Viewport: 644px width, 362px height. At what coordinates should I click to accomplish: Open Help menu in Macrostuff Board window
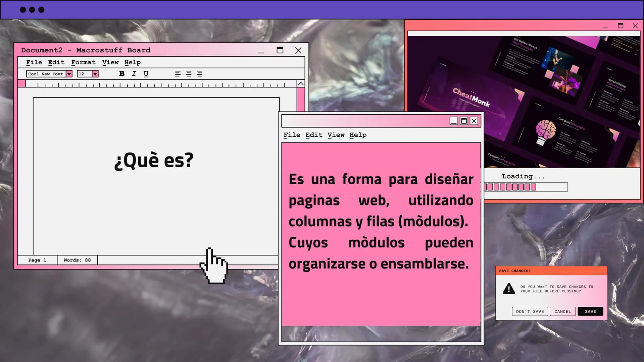click(133, 63)
